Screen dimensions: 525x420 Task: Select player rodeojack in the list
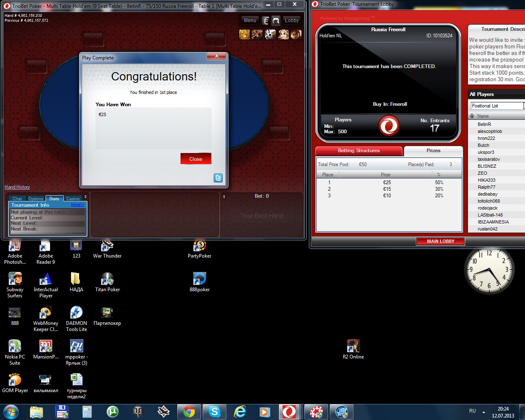tap(488, 208)
